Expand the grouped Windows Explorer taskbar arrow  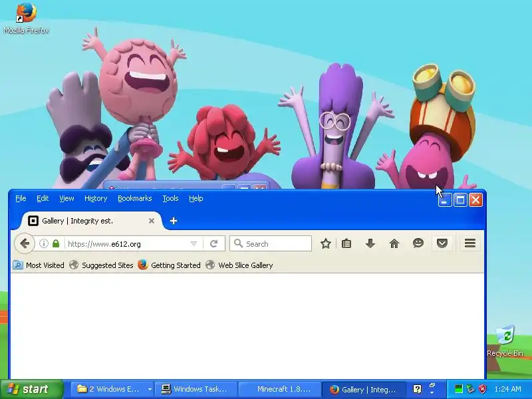[x=150, y=389]
